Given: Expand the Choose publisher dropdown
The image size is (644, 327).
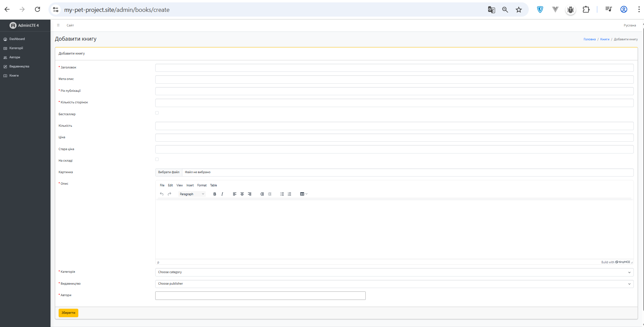Looking at the screenshot, I should pos(394,284).
